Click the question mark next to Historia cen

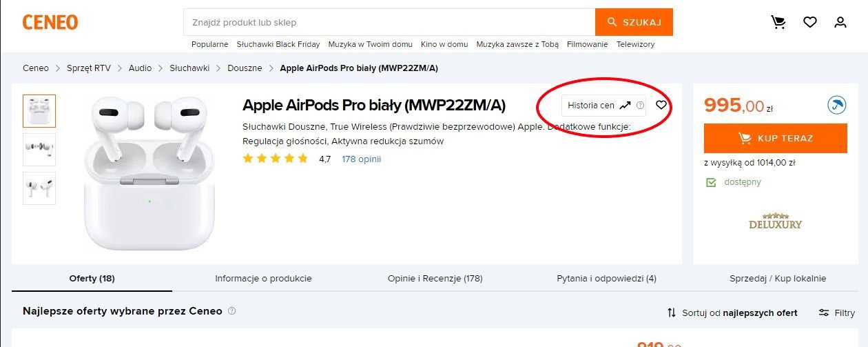pyautogui.click(x=640, y=106)
